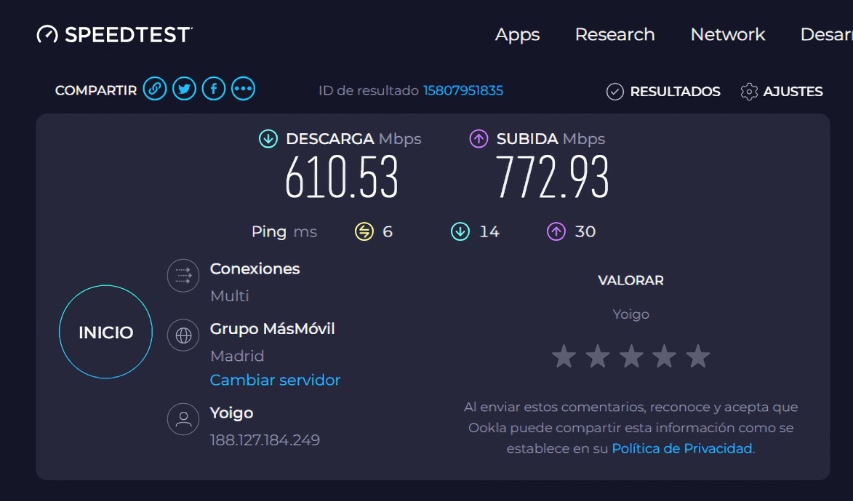Share result on Twitter icon
The image size is (853, 501).
184,89
